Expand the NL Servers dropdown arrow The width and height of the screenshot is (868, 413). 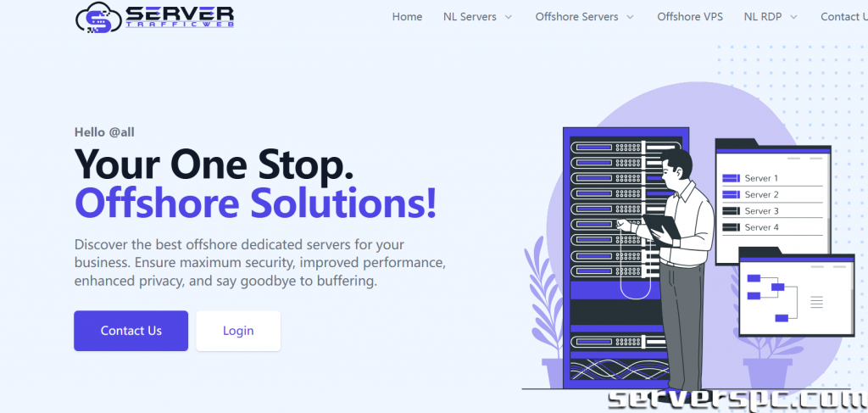tap(509, 17)
